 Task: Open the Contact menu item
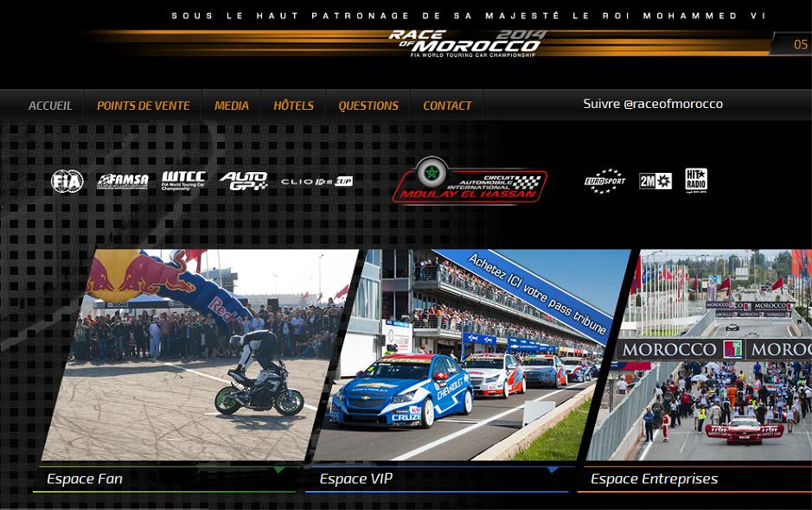pos(447,105)
